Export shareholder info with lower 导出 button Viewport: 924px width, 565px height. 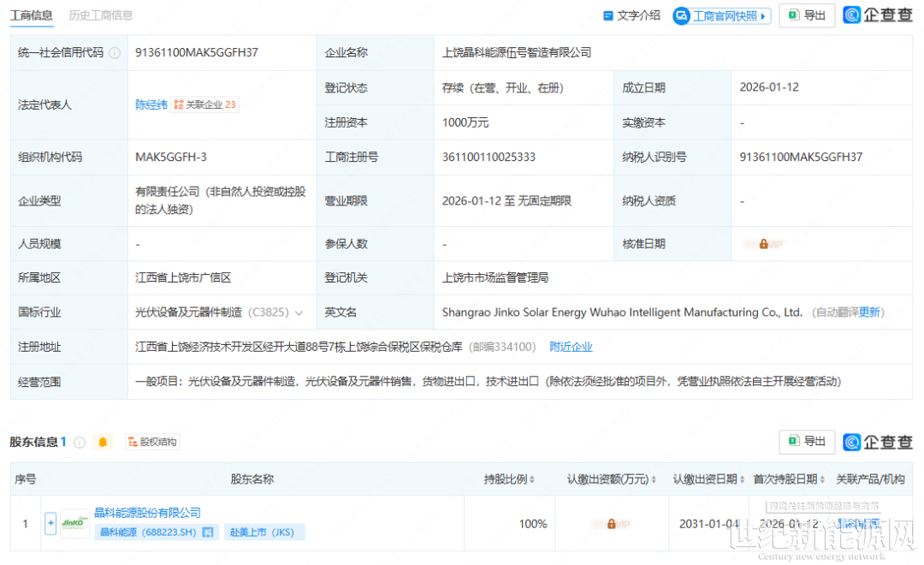[807, 442]
